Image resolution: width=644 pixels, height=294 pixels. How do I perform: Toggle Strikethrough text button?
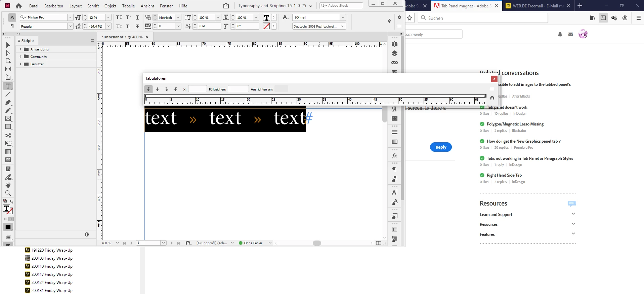click(137, 26)
